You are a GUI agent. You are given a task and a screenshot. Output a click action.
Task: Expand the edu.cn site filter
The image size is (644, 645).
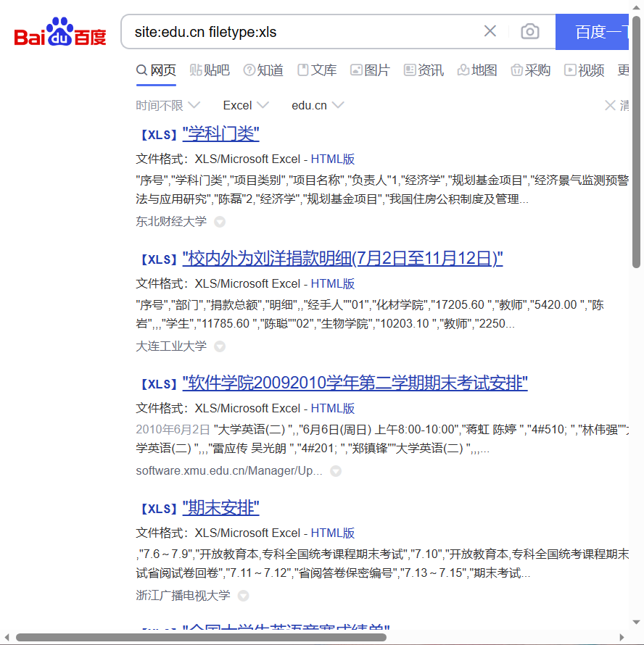(x=318, y=105)
